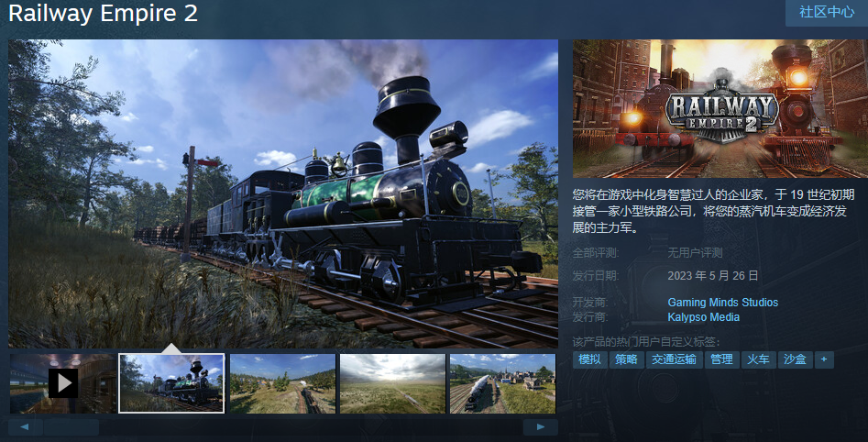The width and height of the screenshot is (868, 442).
Task: Click the 发行商 label
Action: pos(590,317)
